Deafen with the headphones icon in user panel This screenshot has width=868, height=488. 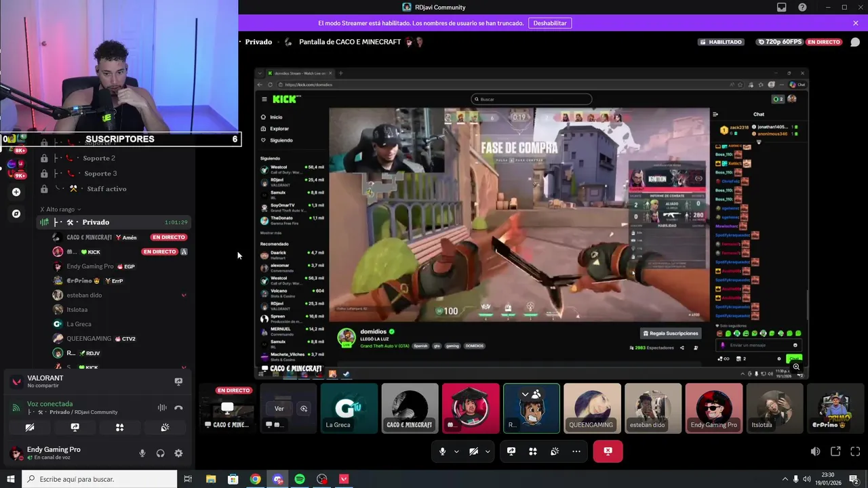coord(161,453)
